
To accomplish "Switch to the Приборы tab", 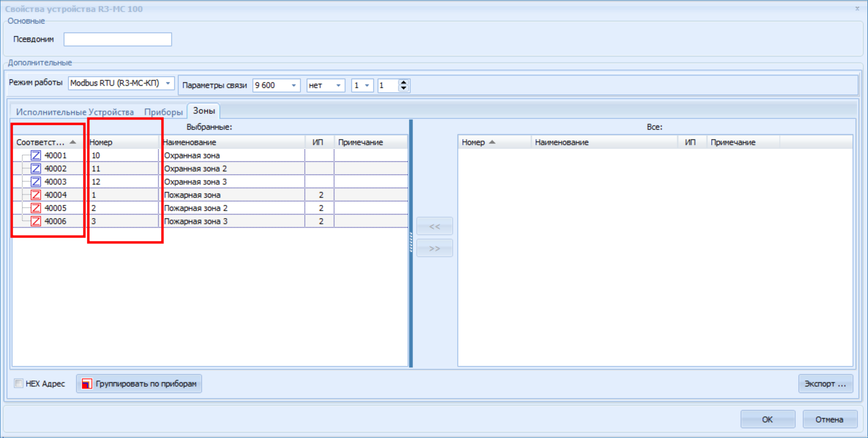I will click(x=163, y=112).
